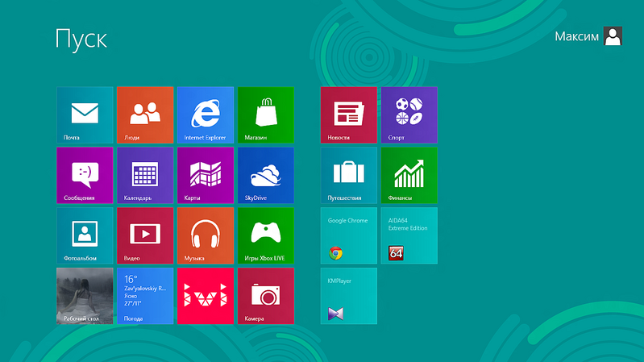Open the Погода weather tile
Image resolution: width=644 pixels, height=362 pixels.
tap(145, 296)
